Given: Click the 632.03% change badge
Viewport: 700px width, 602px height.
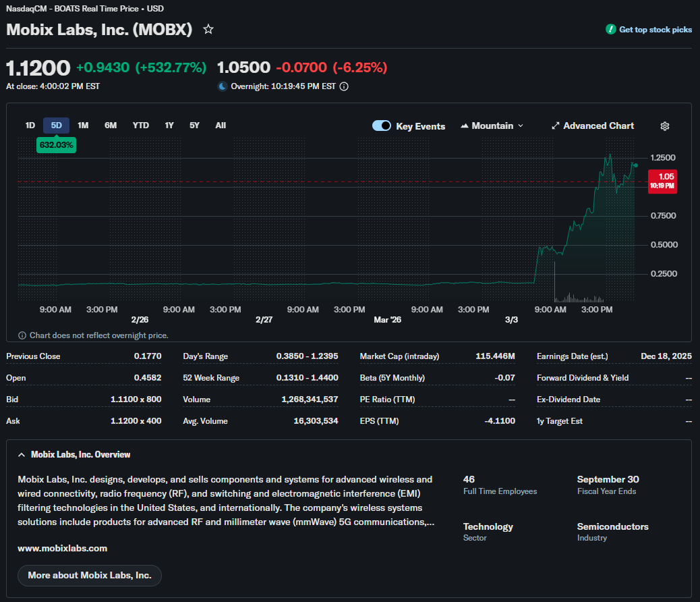Looking at the screenshot, I should pyautogui.click(x=56, y=145).
